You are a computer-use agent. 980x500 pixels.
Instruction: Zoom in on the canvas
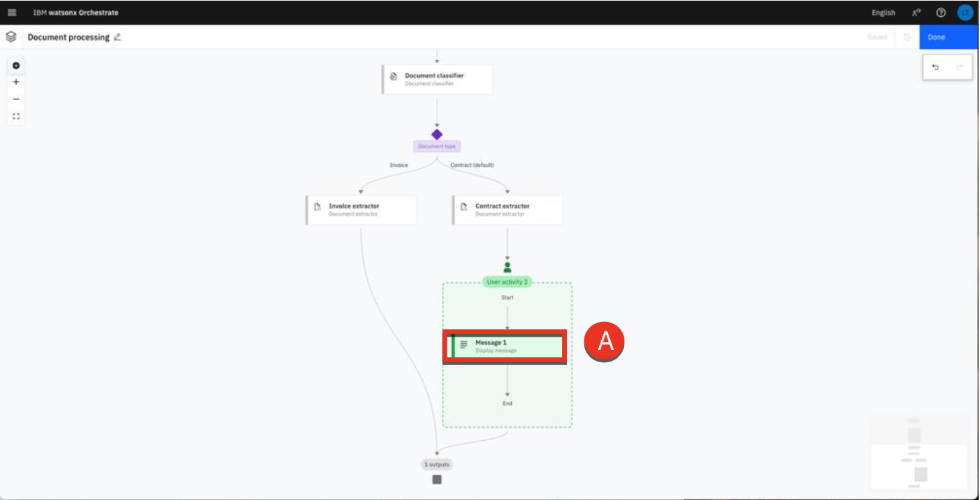tap(16, 82)
